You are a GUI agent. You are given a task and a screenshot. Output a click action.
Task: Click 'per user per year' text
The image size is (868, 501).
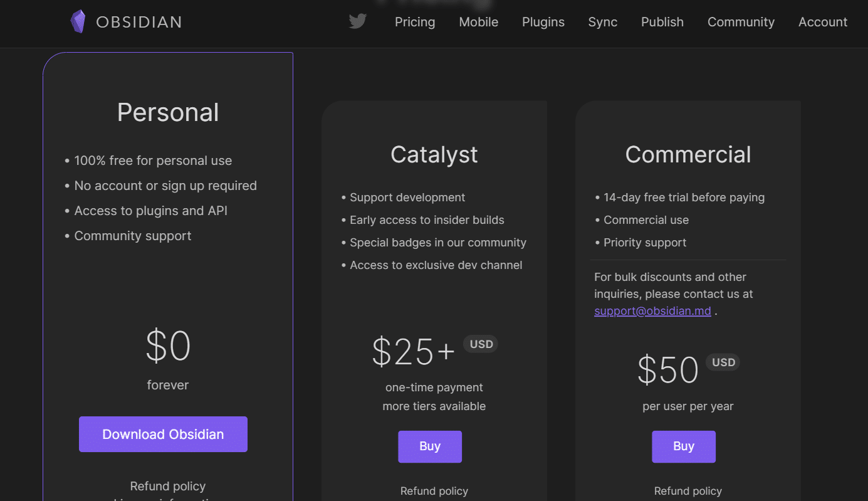tap(688, 406)
